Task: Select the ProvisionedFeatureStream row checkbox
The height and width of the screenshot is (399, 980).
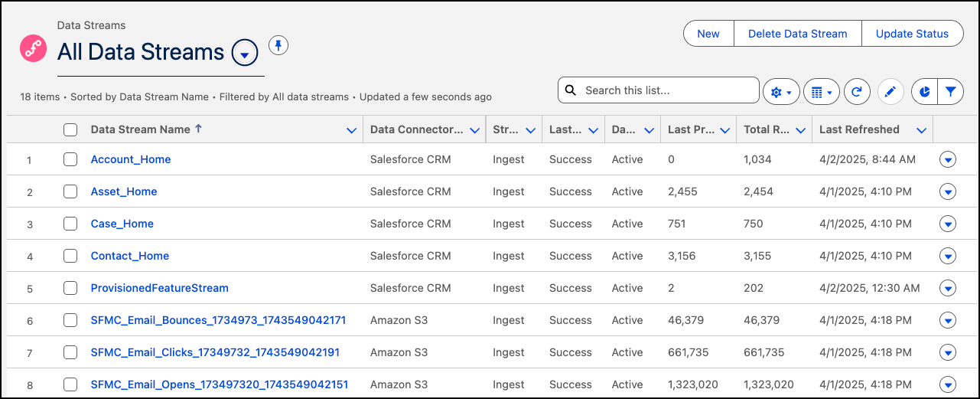Action: click(70, 288)
